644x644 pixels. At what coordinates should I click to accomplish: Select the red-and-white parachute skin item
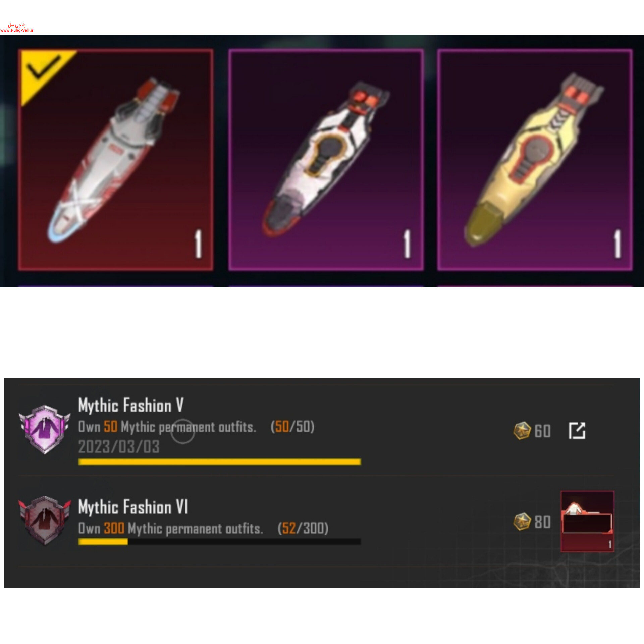click(115, 160)
